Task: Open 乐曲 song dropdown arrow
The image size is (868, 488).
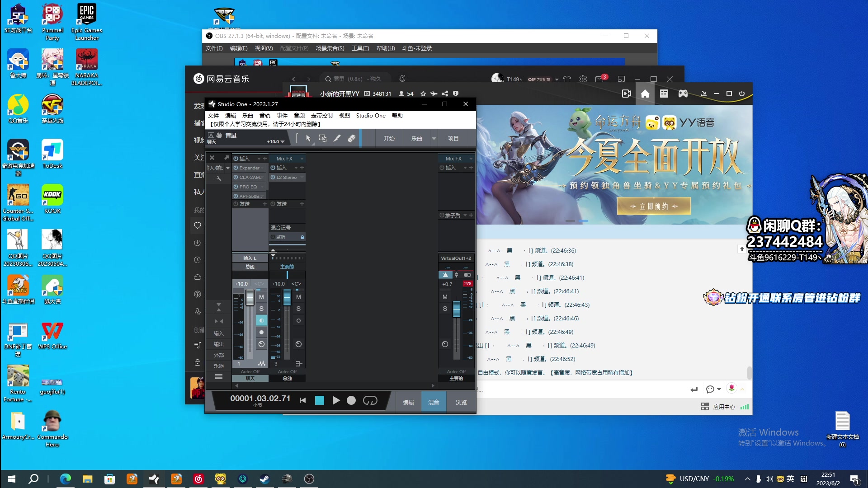Action: pyautogui.click(x=434, y=138)
